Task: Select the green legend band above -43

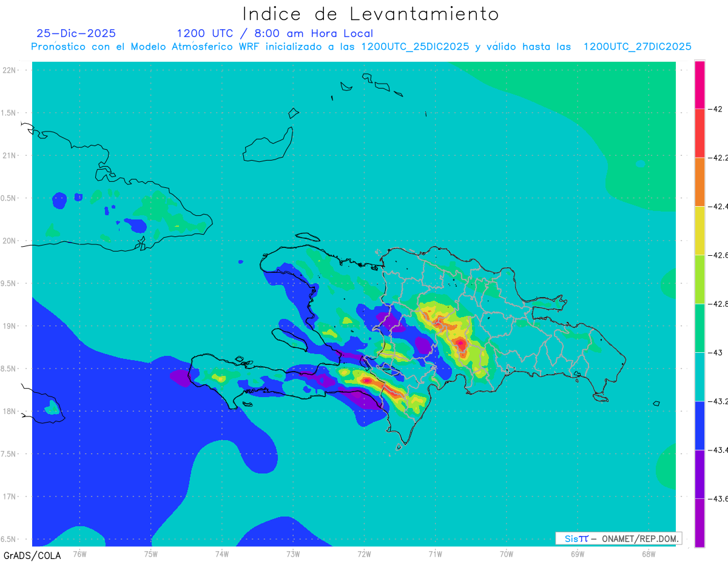Action: point(699,328)
